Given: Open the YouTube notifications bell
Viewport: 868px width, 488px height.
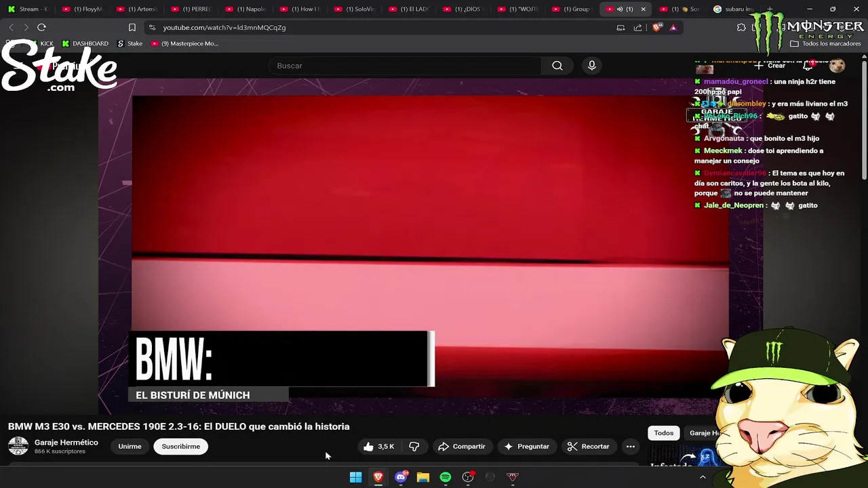Looking at the screenshot, I should [808, 66].
